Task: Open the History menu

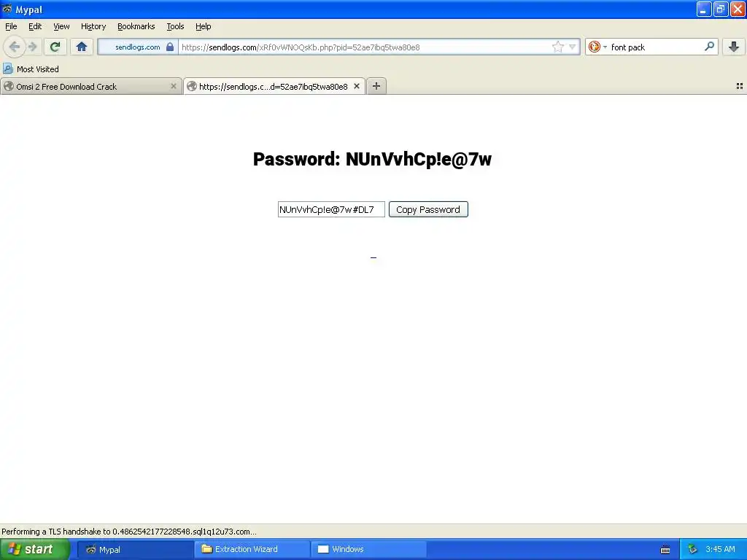Action: click(93, 26)
